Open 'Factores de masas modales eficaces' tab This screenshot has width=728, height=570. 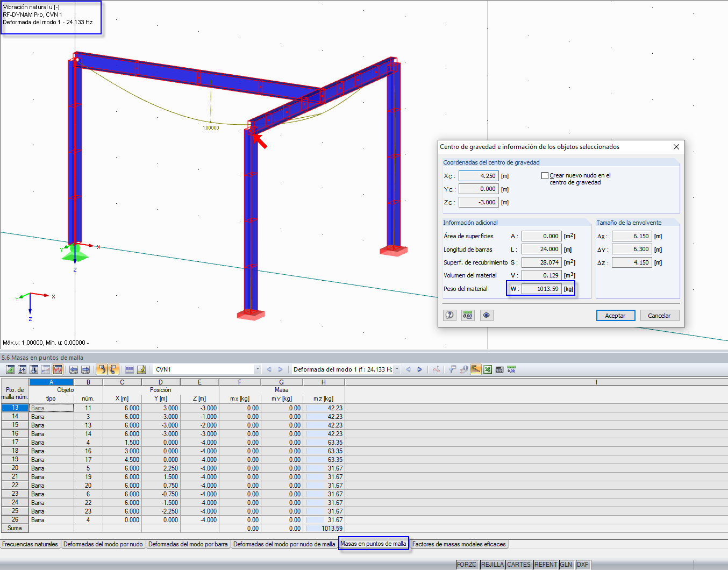tap(459, 544)
